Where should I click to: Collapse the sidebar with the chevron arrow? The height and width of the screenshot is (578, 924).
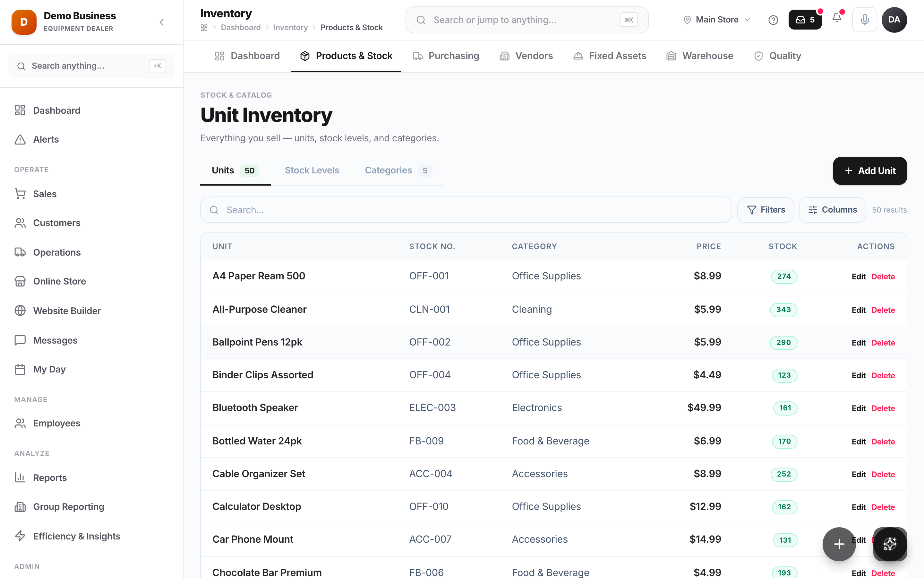pos(161,22)
